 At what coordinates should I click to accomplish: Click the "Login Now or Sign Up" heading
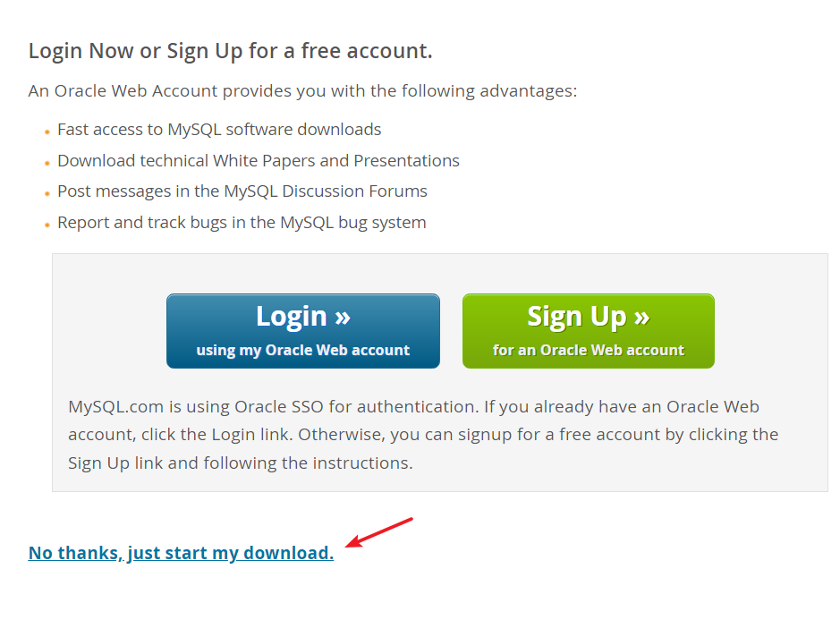[231, 51]
